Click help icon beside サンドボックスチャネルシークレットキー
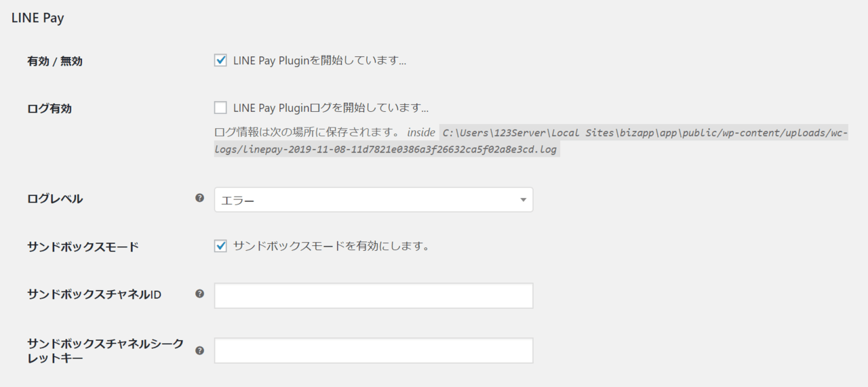The height and width of the screenshot is (387, 868). tap(199, 350)
